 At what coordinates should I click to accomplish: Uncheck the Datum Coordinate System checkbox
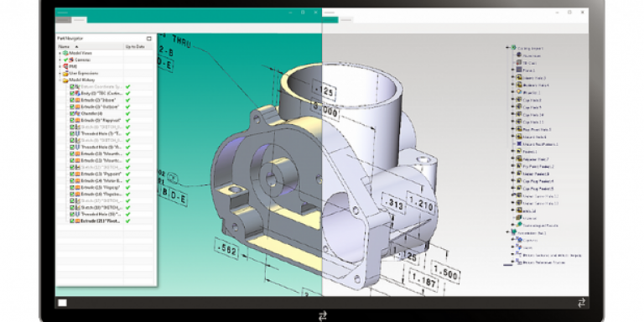tap(71, 86)
